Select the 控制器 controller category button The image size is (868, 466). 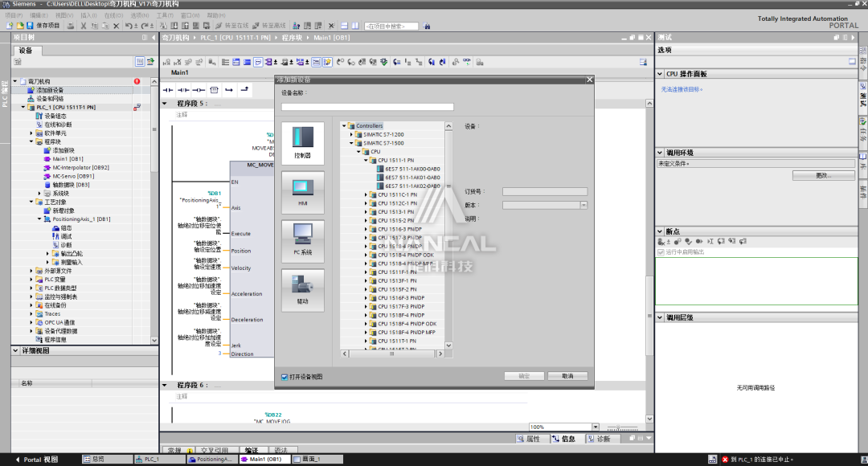coord(302,143)
